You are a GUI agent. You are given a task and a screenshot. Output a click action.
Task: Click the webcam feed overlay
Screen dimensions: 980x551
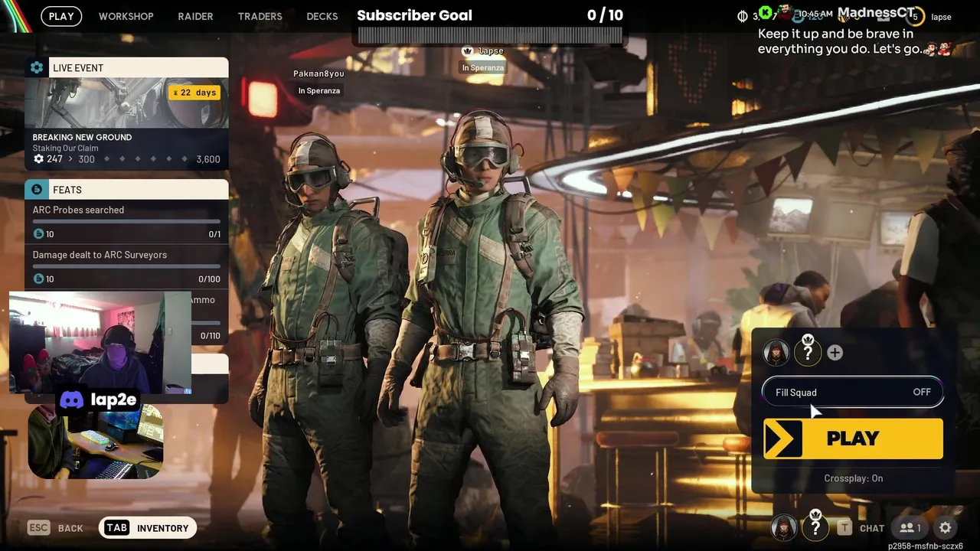(100, 342)
